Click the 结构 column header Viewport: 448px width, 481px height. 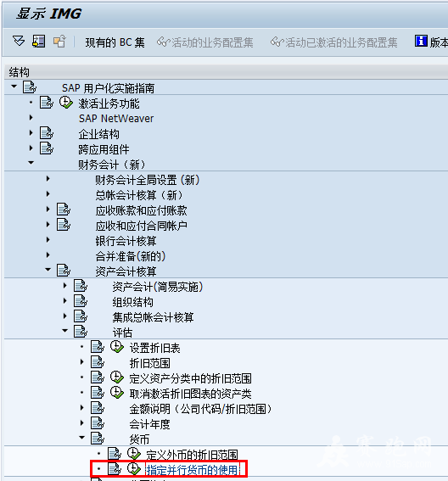click(19, 72)
